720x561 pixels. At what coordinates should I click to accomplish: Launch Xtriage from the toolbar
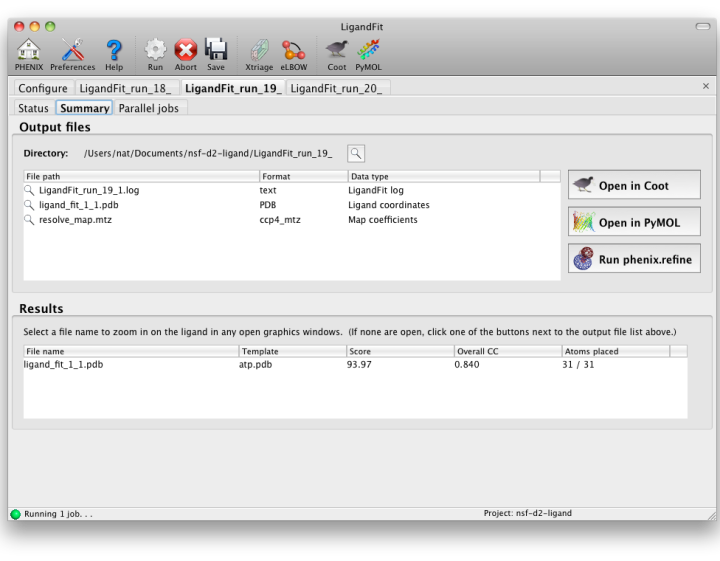[259, 53]
